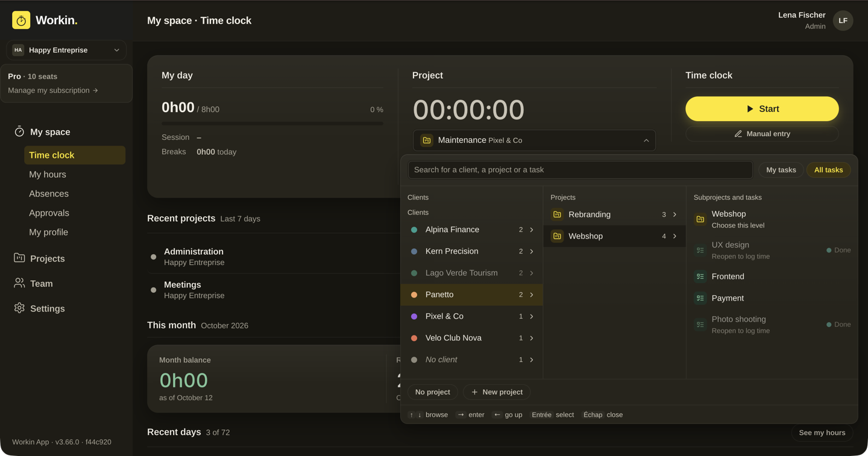The height and width of the screenshot is (456, 868).
Task: Toggle the My tasks filter
Action: point(781,170)
